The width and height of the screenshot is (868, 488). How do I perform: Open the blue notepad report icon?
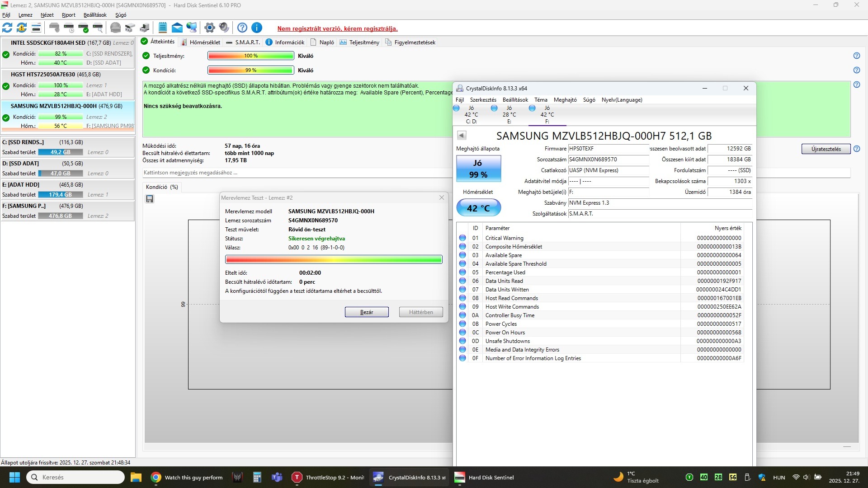click(x=163, y=28)
